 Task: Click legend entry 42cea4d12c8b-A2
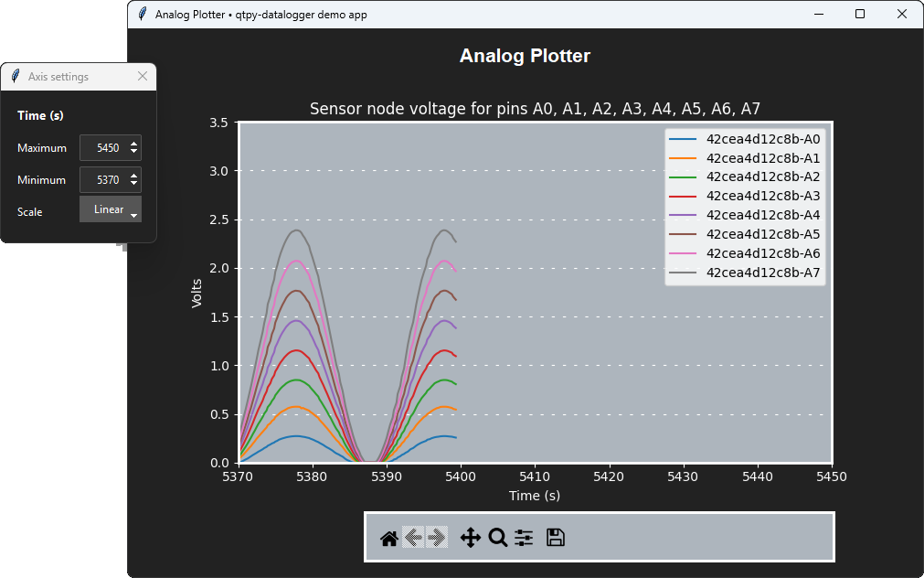744,177
